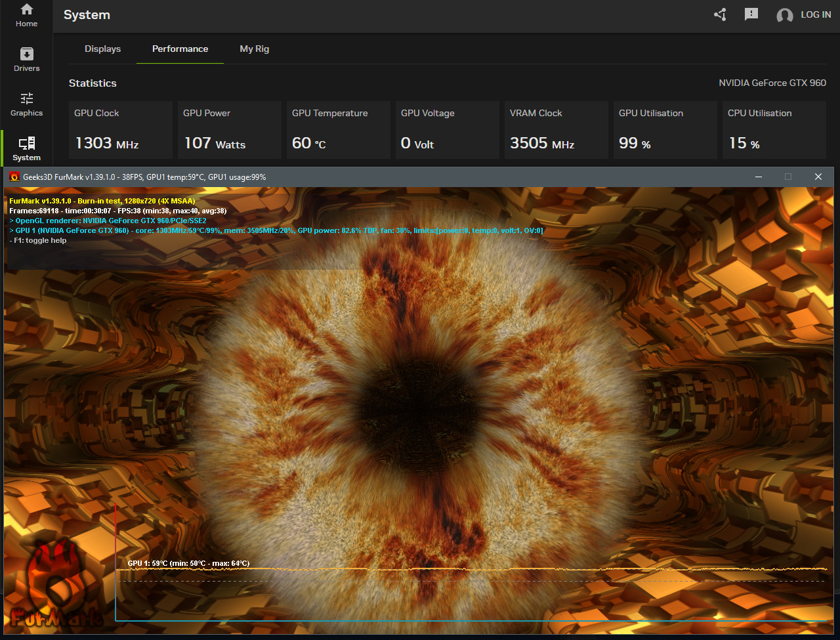Switch to the Displays tab
This screenshot has width=840, height=640.
102,49
